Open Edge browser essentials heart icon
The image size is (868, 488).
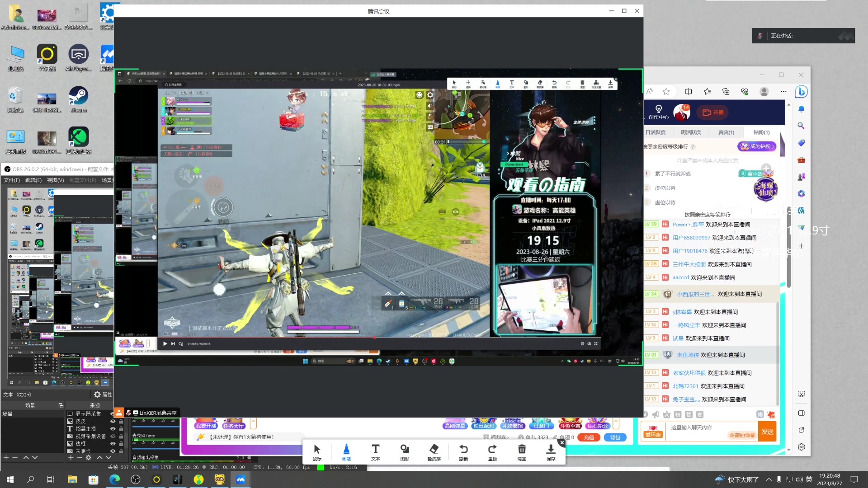[x=745, y=92]
